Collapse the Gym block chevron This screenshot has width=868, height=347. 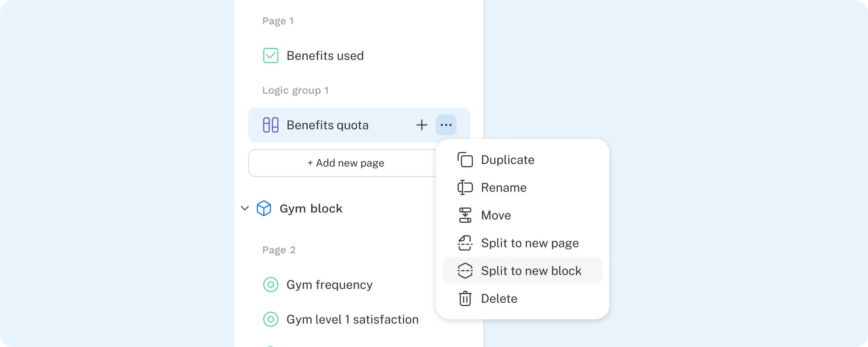pyautogui.click(x=245, y=208)
